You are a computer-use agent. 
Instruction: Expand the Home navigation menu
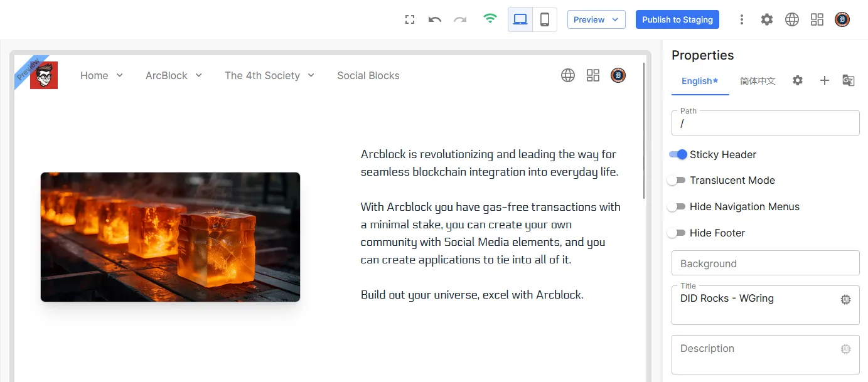point(102,75)
